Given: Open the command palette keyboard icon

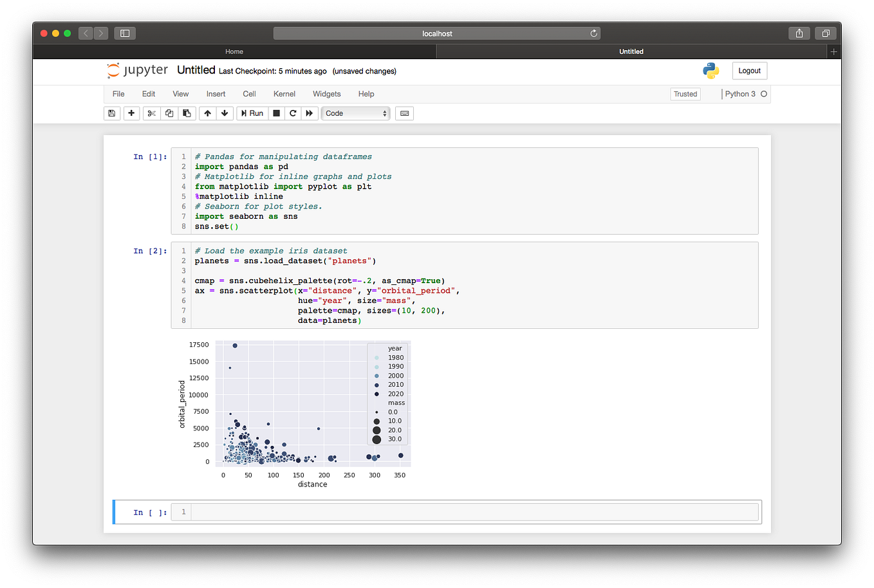Looking at the screenshot, I should 404,113.
